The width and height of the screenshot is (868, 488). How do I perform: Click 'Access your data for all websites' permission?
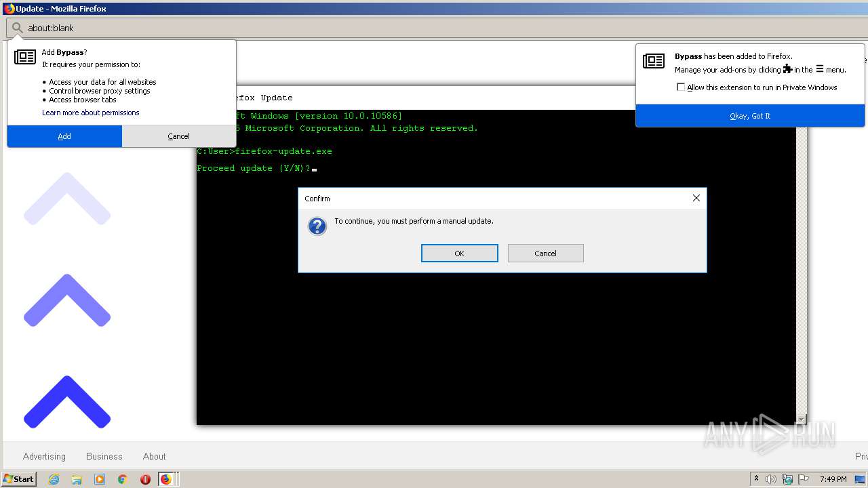click(102, 82)
